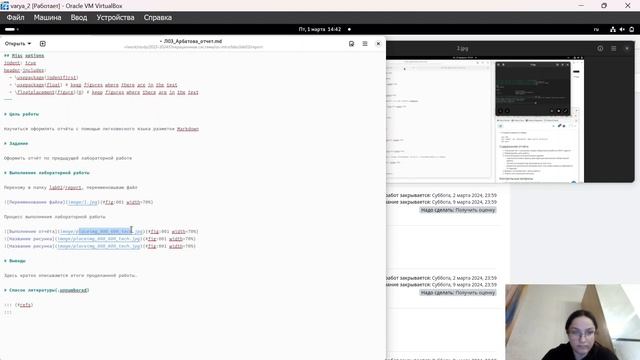This screenshot has width=640, height=360.
Task: Open the Устройства menu of VirtualBox
Action: tap(115, 18)
